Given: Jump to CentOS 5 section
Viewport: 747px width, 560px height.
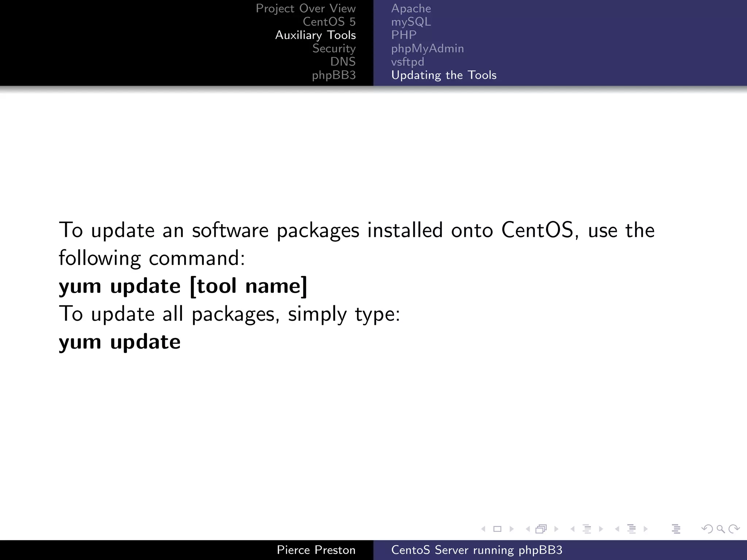Looking at the screenshot, I should point(329,22).
